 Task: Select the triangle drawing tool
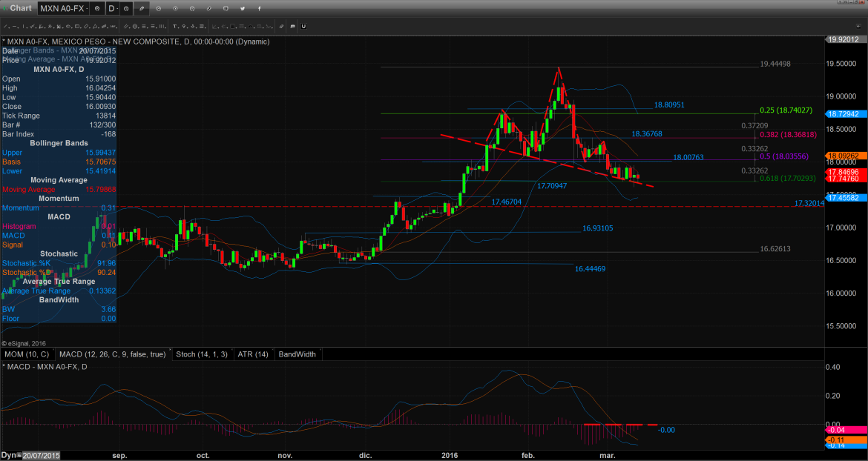click(x=96, y=27)
